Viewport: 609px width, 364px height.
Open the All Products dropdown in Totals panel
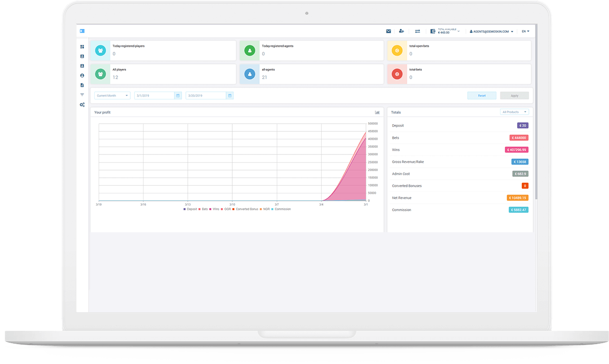click(x=515, y=111)
